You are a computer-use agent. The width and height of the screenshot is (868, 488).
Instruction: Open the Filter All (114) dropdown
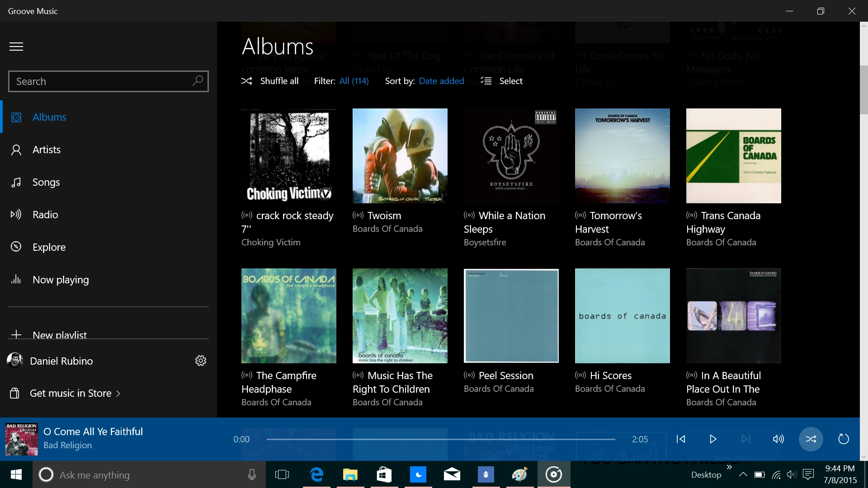pyautogui.click(x=354, y=81)
